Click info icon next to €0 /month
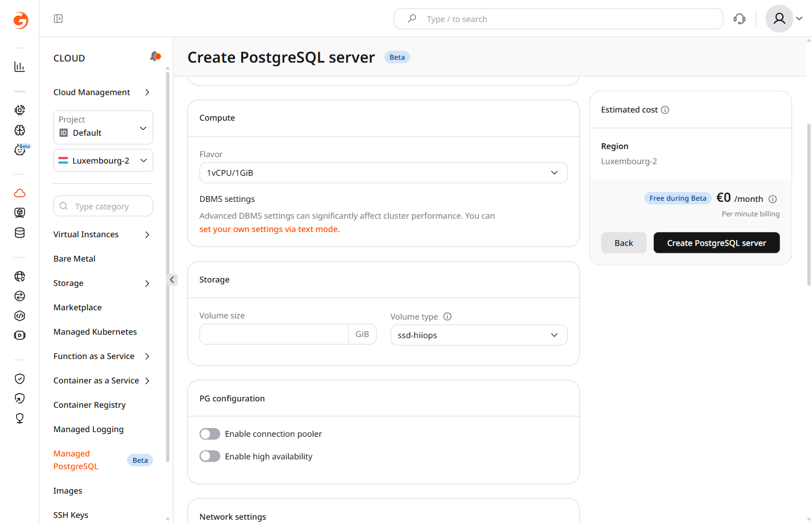 [773, 199]
